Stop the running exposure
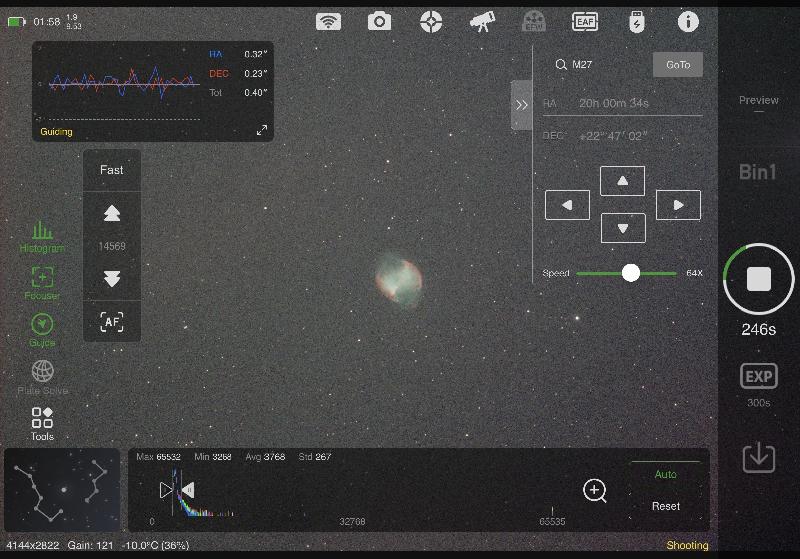The height and width of the screenshot is (559, 800). click(759, 279)
